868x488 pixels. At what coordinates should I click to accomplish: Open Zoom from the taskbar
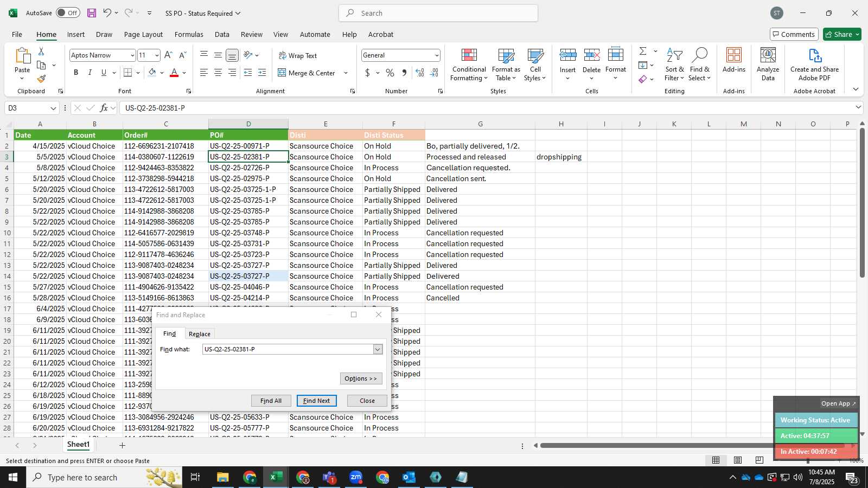tap(356, 477)
